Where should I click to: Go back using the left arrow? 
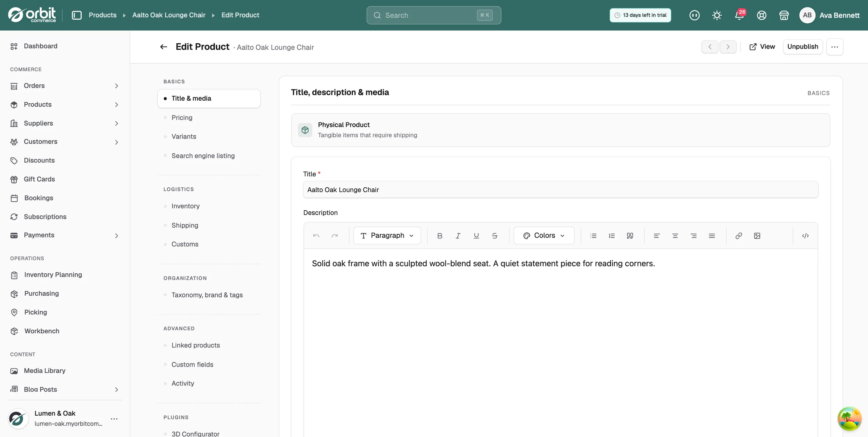pos(163,47)
